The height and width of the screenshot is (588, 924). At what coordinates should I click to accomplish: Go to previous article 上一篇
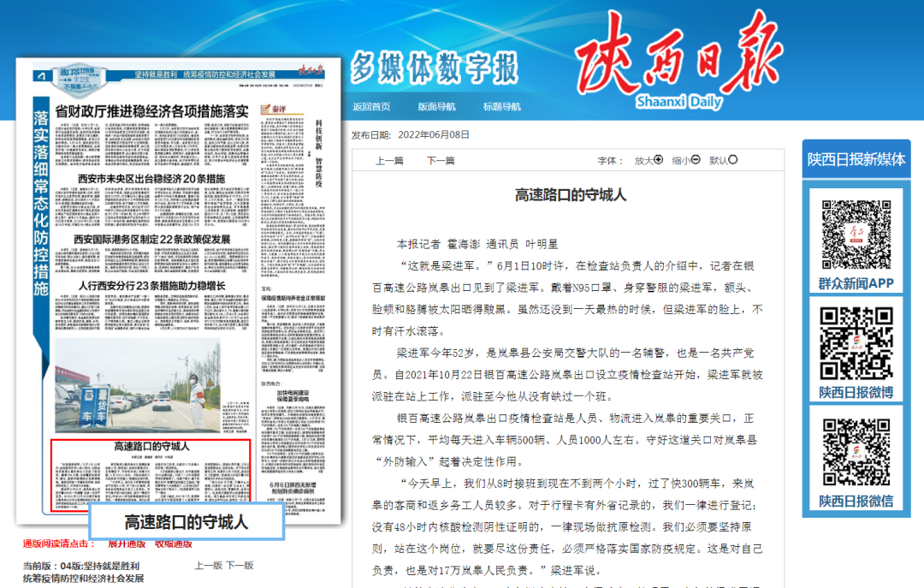(389, 160)
